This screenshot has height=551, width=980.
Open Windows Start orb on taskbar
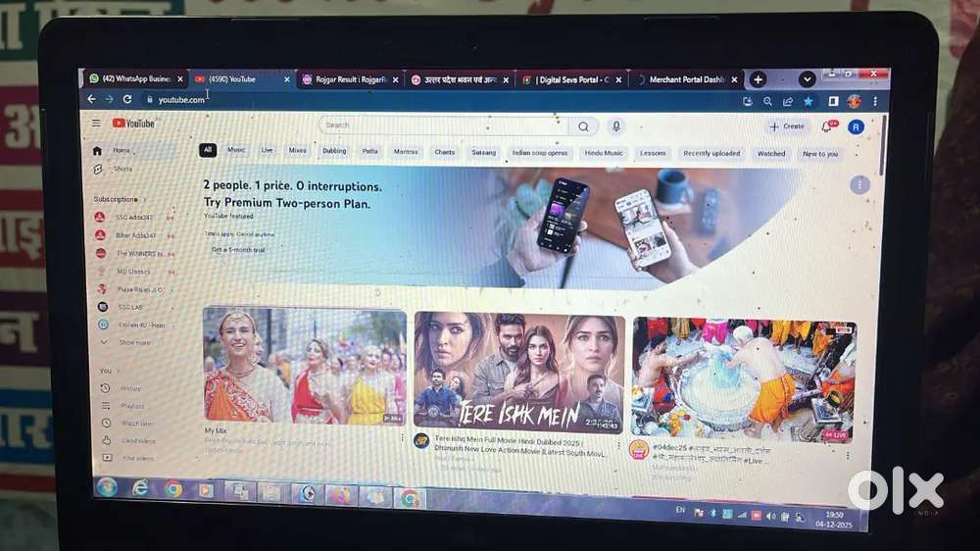pos(107,486)
